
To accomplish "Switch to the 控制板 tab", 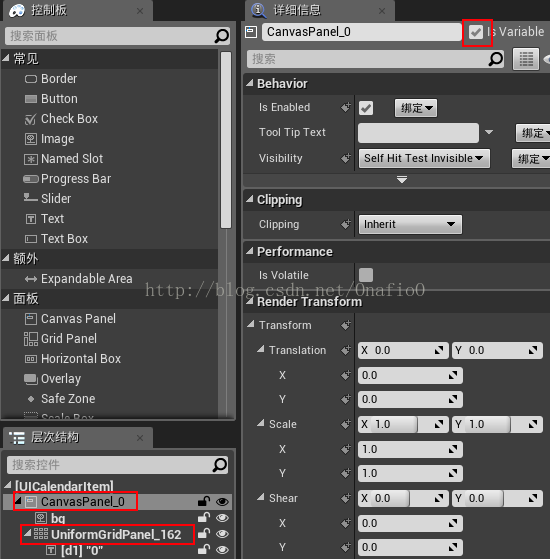I will coord(78,11).
